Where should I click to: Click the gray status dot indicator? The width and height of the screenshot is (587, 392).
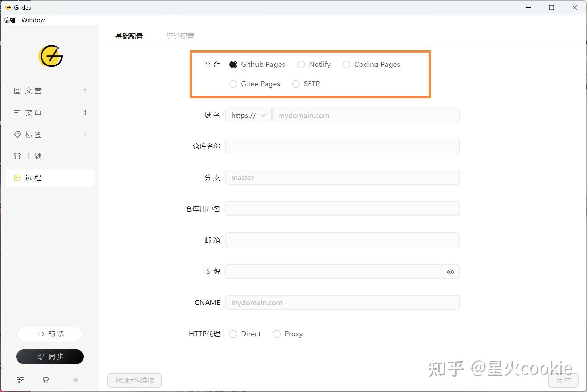pos(76,380)
